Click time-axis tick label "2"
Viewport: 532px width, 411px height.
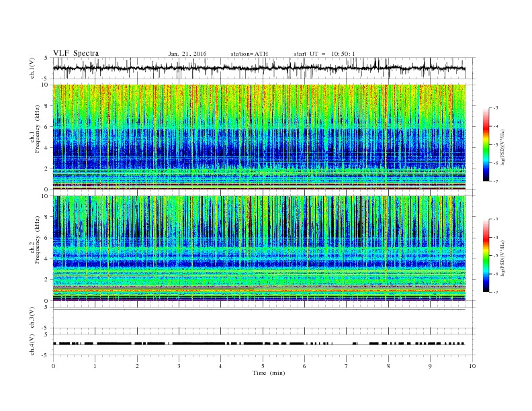point(137,366)
